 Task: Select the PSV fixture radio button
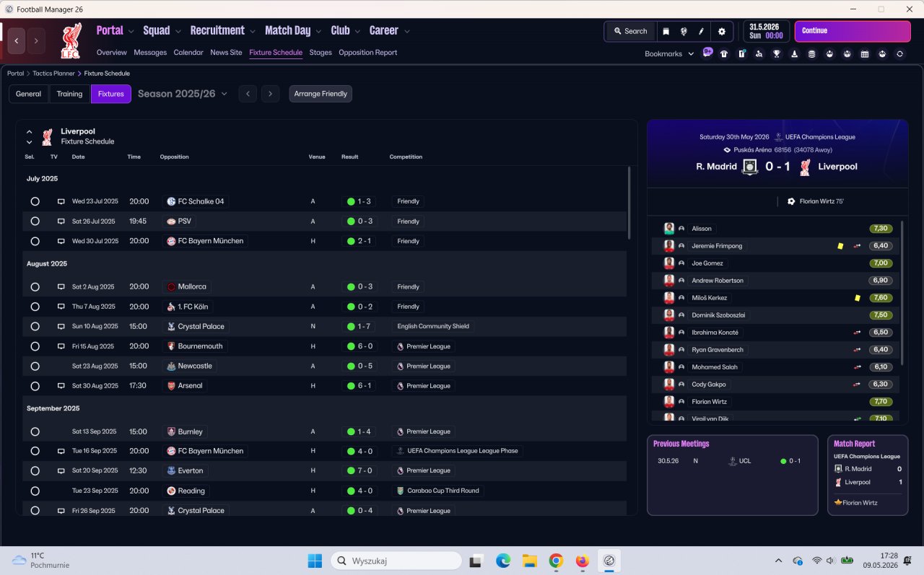35,221
